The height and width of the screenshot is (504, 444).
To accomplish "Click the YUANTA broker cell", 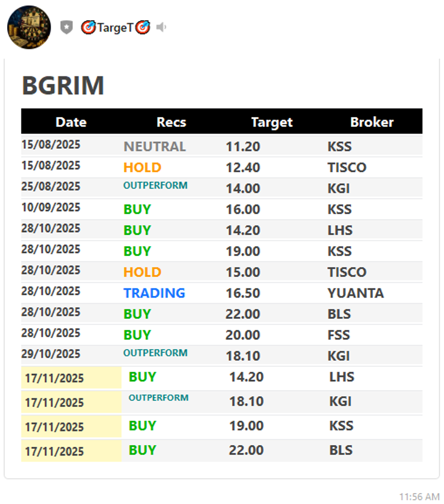I will pyautogui.click(x=355, y=293).
